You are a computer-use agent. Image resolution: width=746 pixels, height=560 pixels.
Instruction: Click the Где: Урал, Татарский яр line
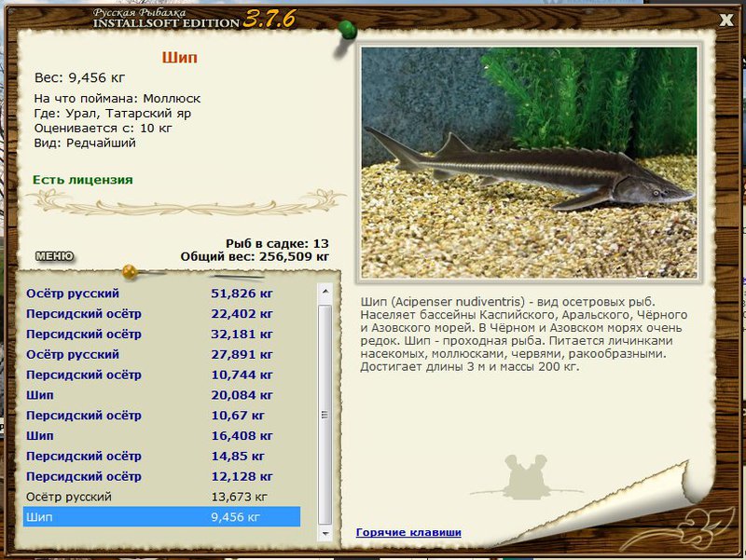click(113, 114)
